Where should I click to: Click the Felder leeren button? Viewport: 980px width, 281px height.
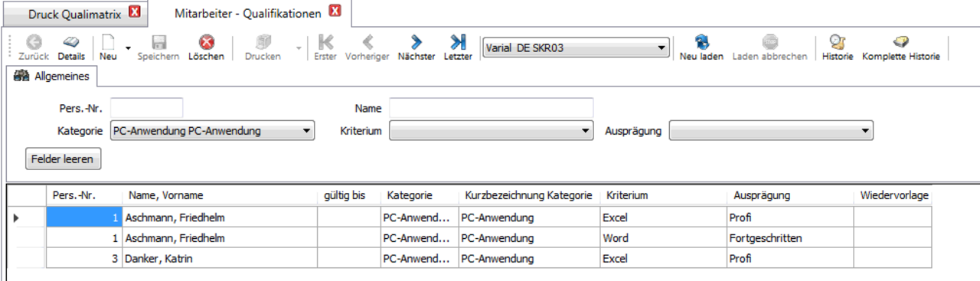63,159
